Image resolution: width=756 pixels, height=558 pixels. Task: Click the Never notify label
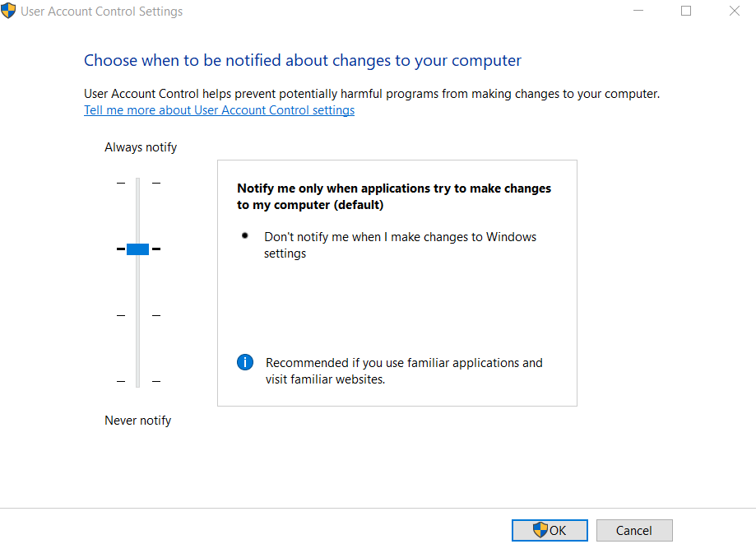(137, 420)
